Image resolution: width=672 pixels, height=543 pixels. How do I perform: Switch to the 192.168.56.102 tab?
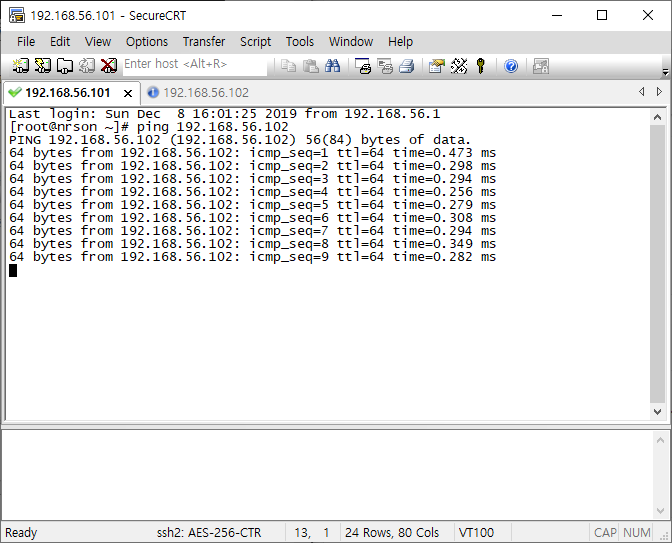(x=198, y=93)
